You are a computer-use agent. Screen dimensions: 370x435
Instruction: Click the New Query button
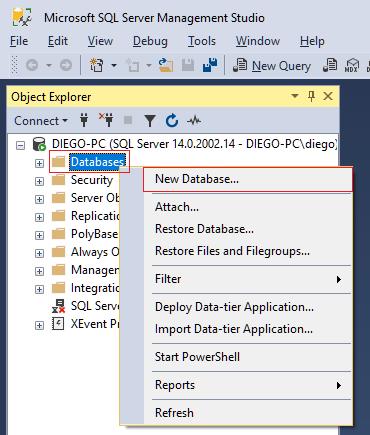273,65
